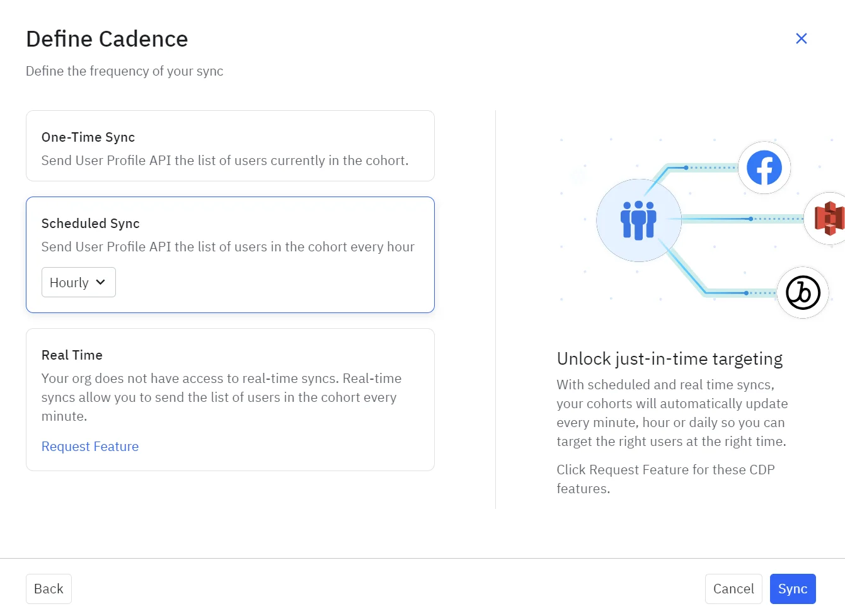Screen dimensions: 845x616
Task: Go back with the Back button
Action: (x=49, y=589)
